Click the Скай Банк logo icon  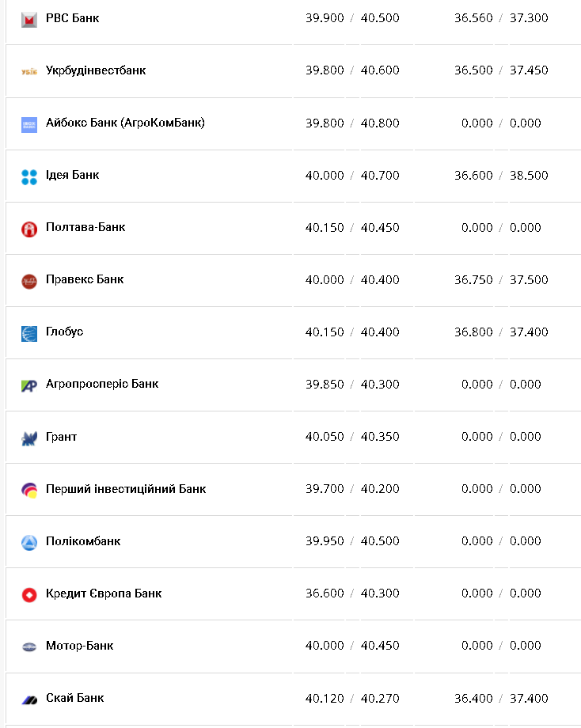pyautogui.click(x=29, y=700)
